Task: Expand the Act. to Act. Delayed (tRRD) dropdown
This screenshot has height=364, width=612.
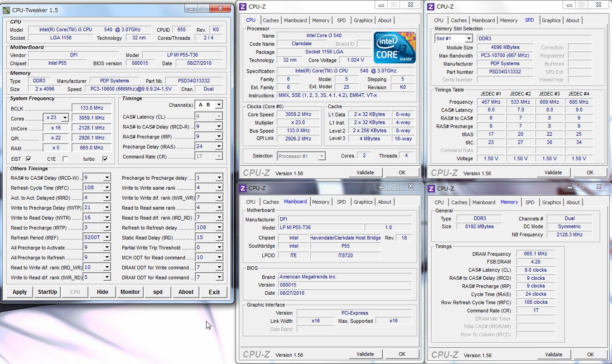Action: 107,197
